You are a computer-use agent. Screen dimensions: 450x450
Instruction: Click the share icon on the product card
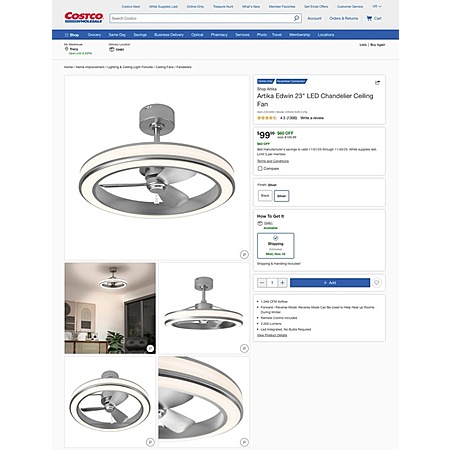377,83
